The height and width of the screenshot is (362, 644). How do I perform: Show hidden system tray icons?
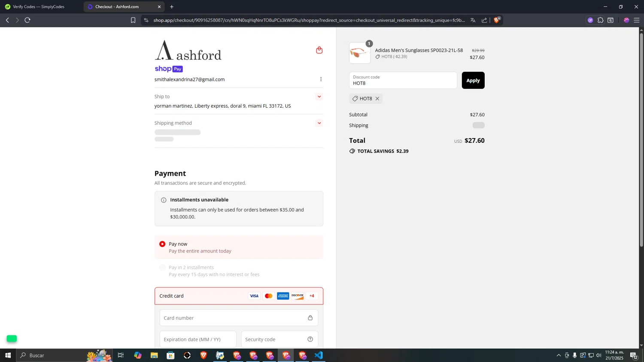click(x=559, y=356)
